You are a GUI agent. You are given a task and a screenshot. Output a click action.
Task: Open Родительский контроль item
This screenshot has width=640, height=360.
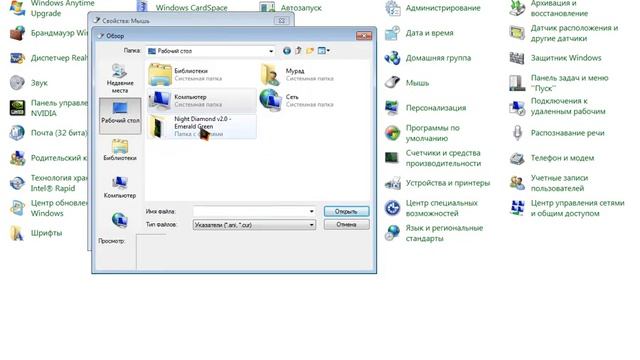[x=48, y=158]
